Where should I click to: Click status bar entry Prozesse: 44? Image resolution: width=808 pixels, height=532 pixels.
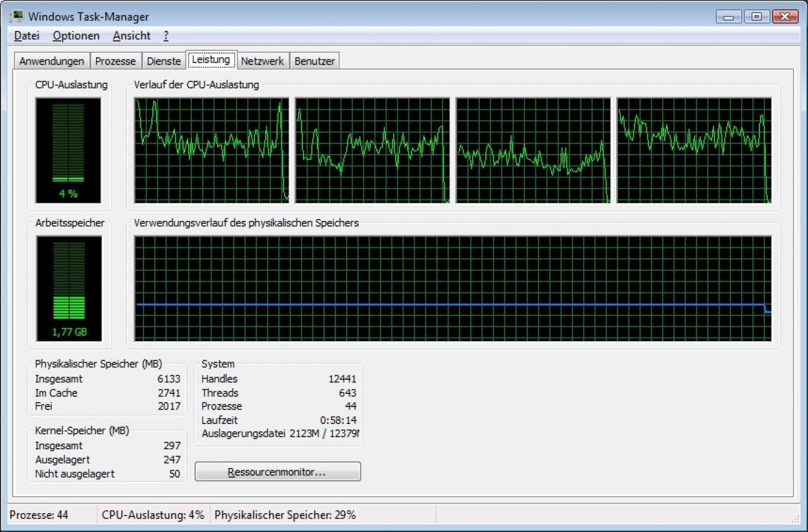coord(39,515)
